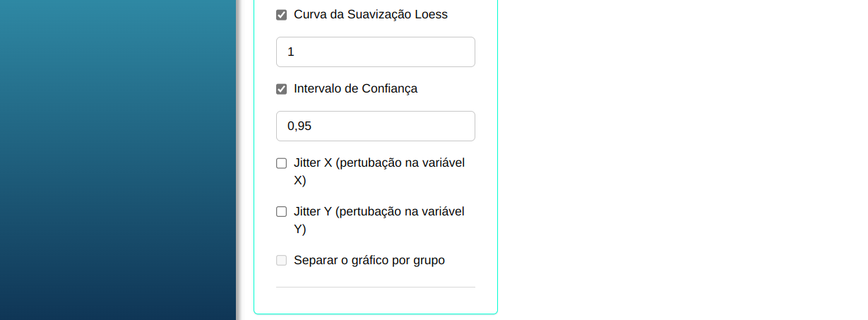Enable the Jitter Y checkbox
Viewport: 868px width, 320px height.
pos(281,211)
